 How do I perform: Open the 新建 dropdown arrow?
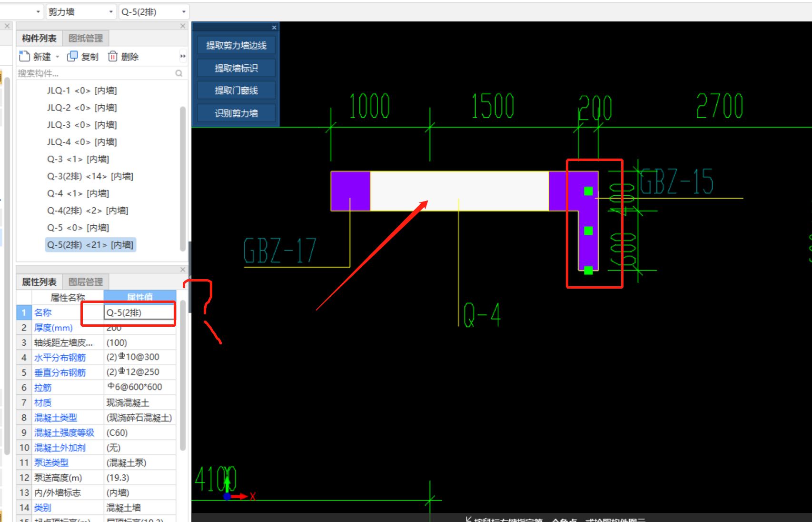coord(58,57)
